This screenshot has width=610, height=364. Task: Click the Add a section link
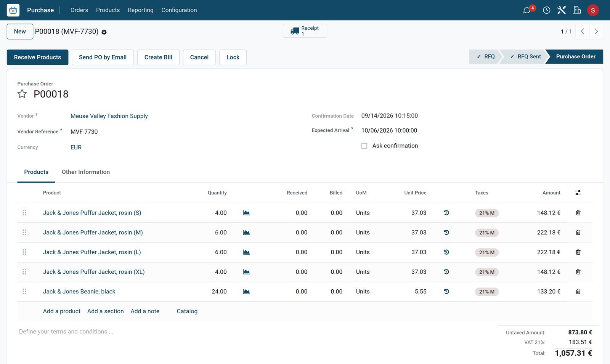click(x=106, y=311)
